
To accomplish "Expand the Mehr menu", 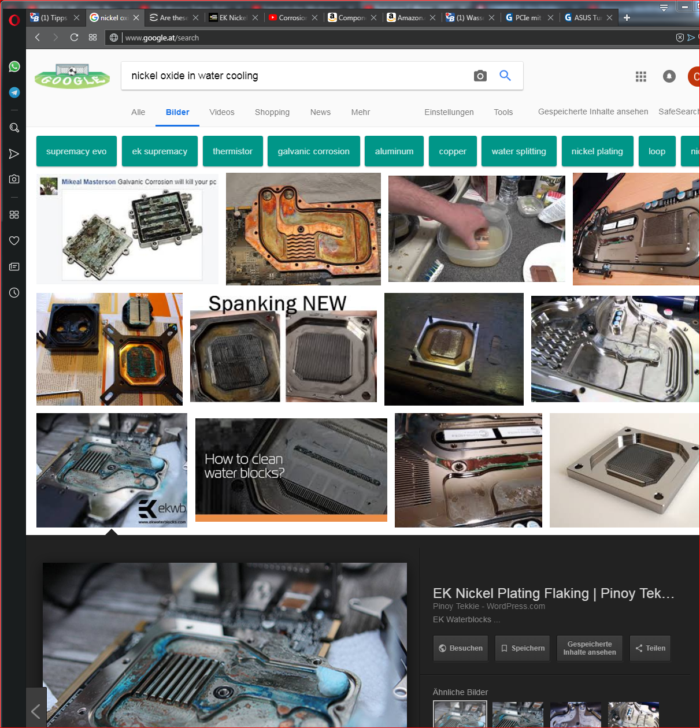I will pyautogui.click(x=361, y=112).
